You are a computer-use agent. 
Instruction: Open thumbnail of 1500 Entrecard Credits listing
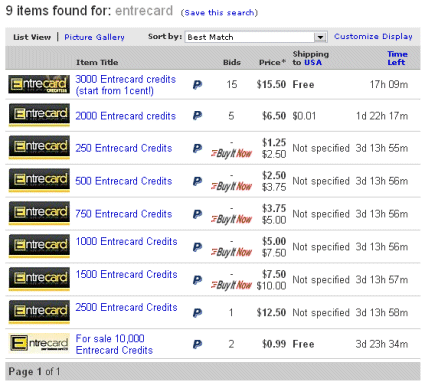click(x=39, y=279)
